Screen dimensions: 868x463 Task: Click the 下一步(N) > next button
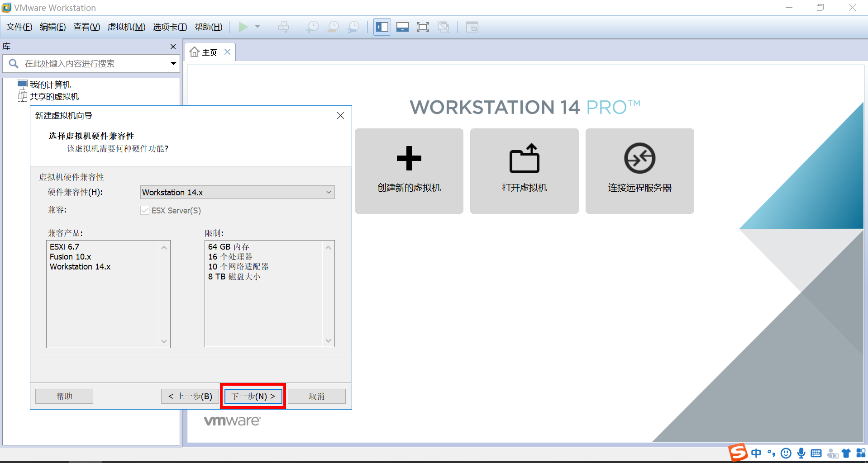[x=253, y=396]
